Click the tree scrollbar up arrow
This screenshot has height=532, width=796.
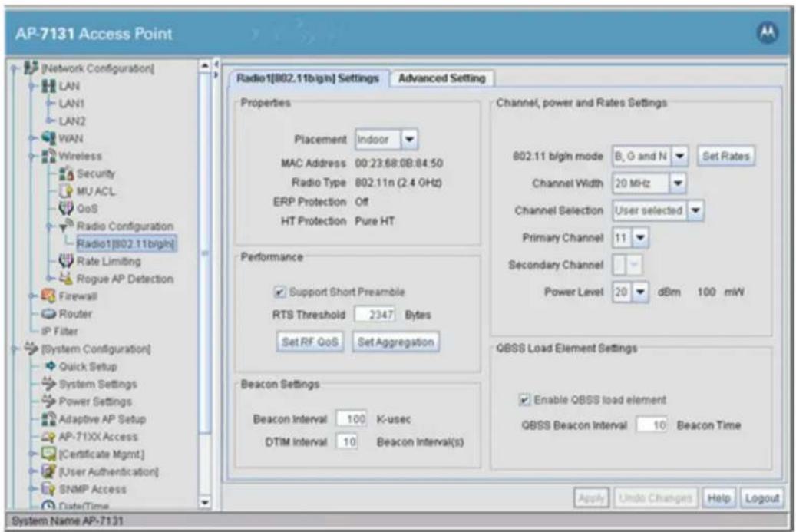point(205,65)
